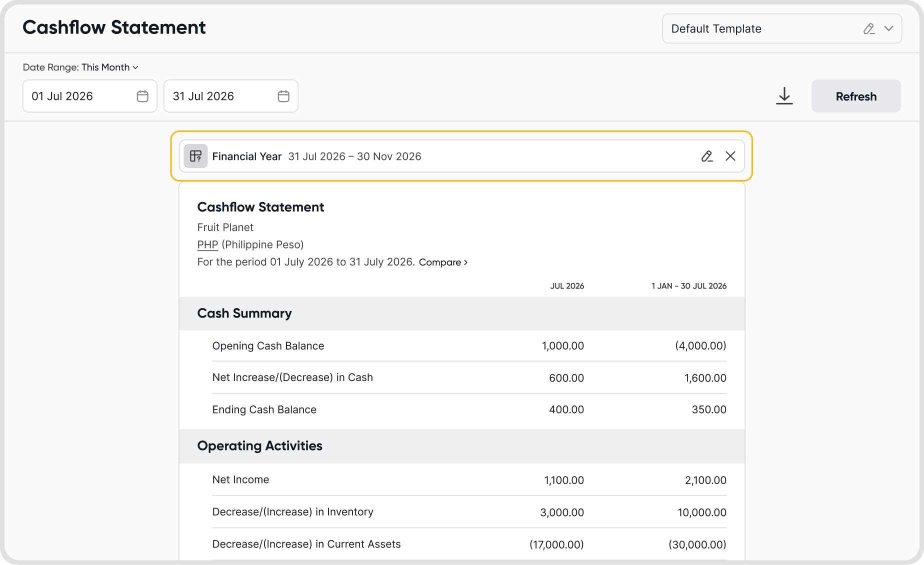Screen dimensions: 924x565
Task: Click the JUL 2026 column header
Action: coord(567,286)
